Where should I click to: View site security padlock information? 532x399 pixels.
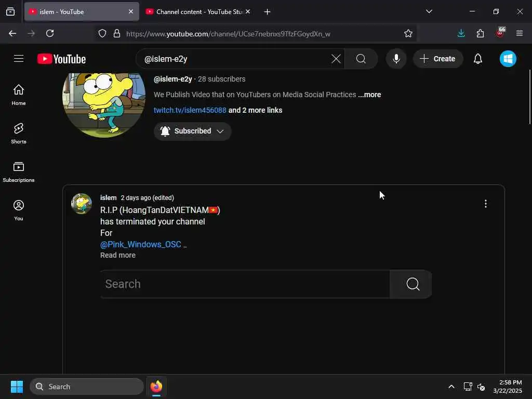point(117,33)
